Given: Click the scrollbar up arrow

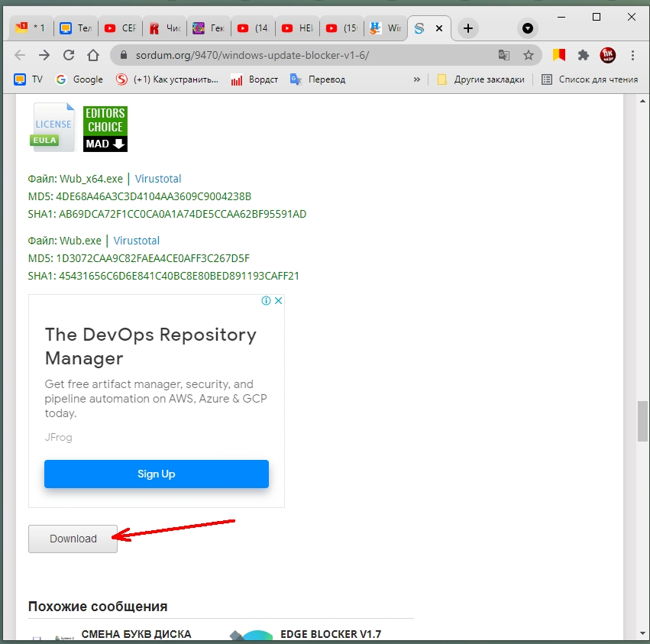Looking at the screenshot, I should coord(642,101).
